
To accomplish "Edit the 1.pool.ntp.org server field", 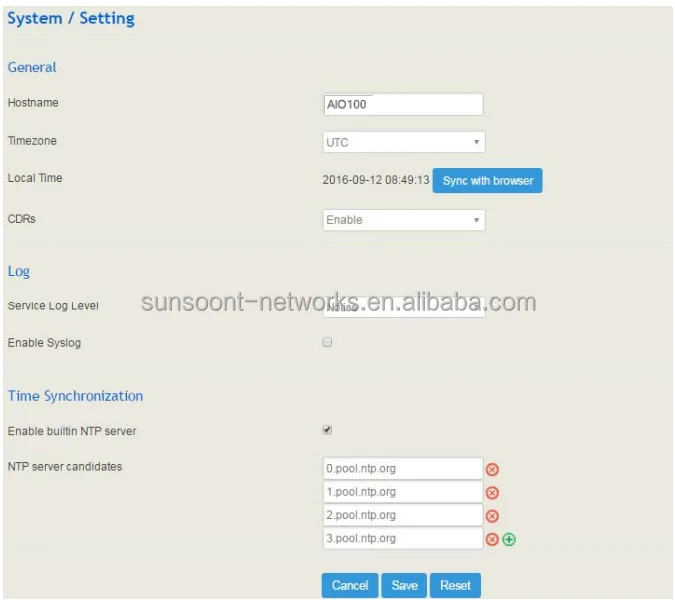I will coord(403,492).
